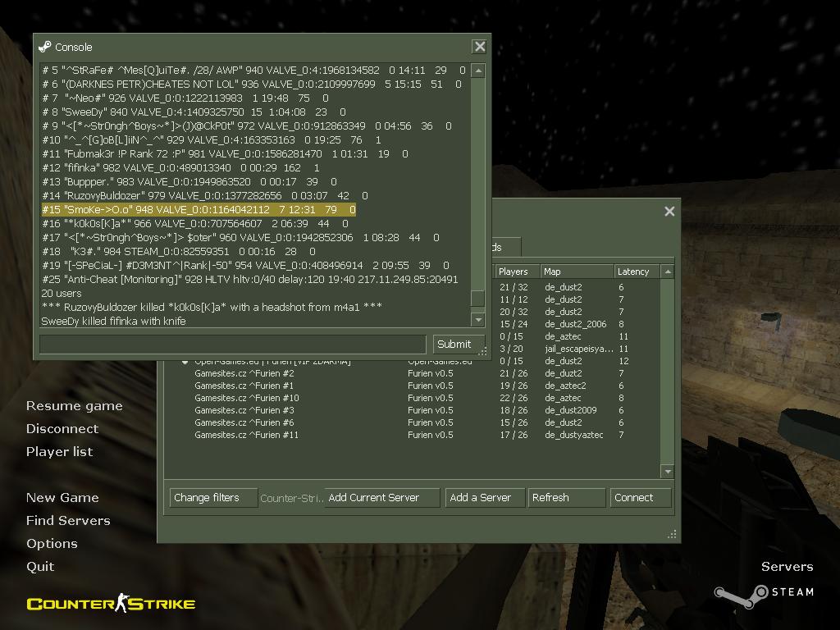Viewport: 840px width, 630px height.
Task: Open Options in the main menu
Action: click(x=52, y=543)
